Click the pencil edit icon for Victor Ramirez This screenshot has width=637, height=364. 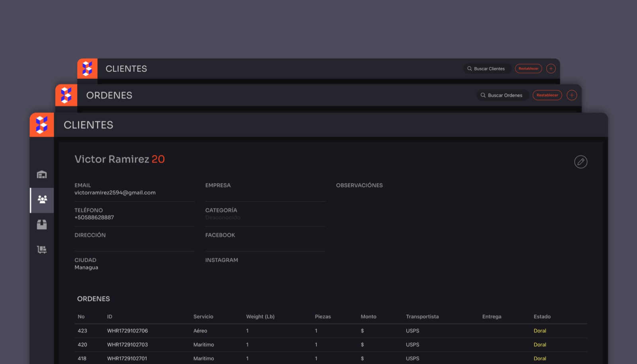[x=580, y=162]
